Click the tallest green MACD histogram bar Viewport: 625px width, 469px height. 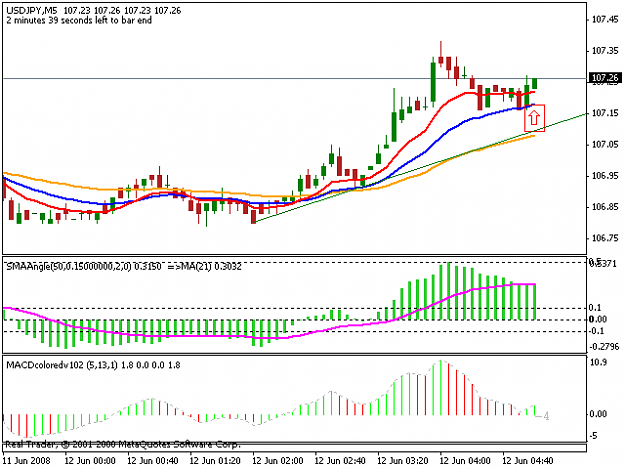coord(440,388)
